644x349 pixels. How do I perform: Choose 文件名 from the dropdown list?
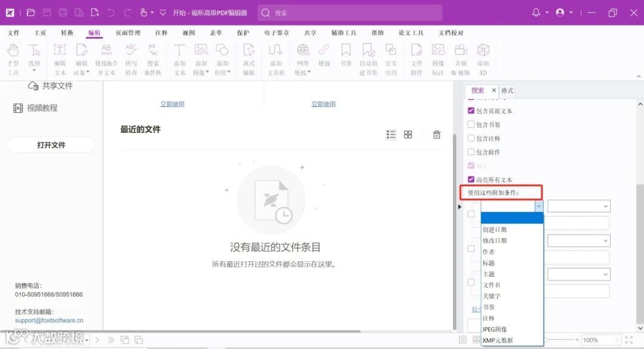click(512, 285)
